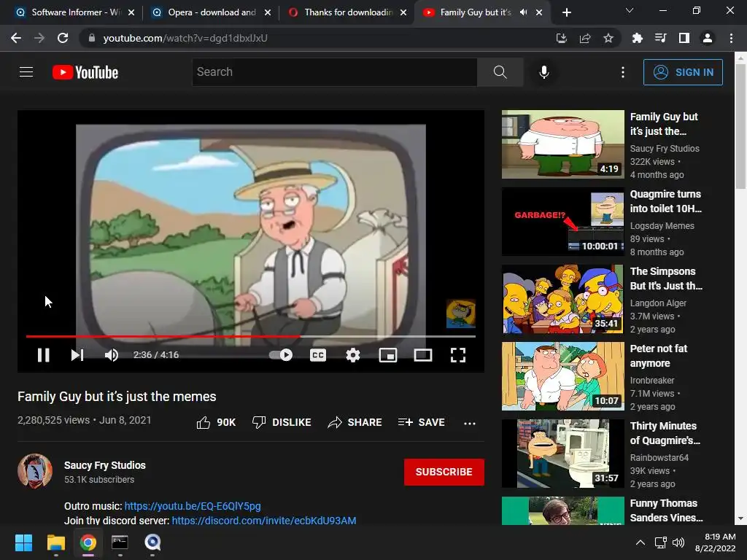Subscribe to Saucy Fry Studios
Image resolution: width=747 pixels, height=560 pixels.
[444, 472]
